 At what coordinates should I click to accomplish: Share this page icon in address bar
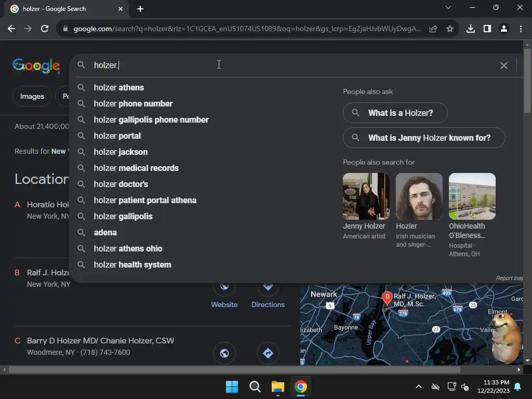433,29
